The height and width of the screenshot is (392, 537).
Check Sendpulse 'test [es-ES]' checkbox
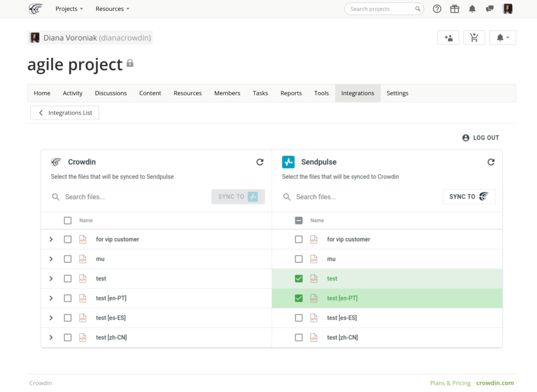299,318
